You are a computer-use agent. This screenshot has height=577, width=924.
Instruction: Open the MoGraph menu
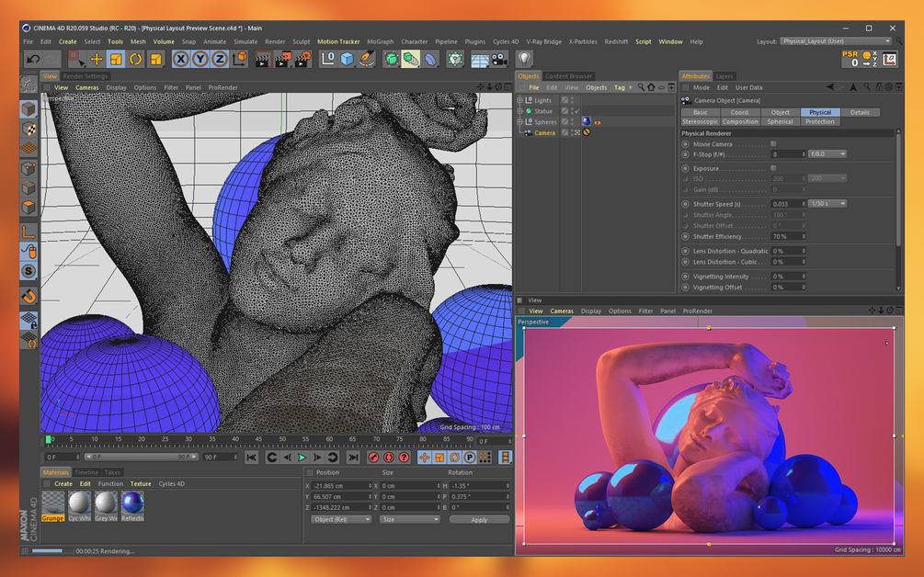380,41
